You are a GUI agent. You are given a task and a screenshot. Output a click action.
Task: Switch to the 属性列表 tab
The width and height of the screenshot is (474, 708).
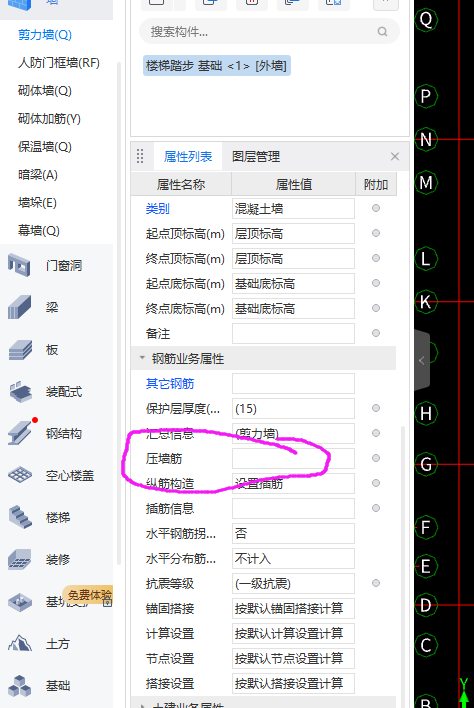tap(188, 157)
